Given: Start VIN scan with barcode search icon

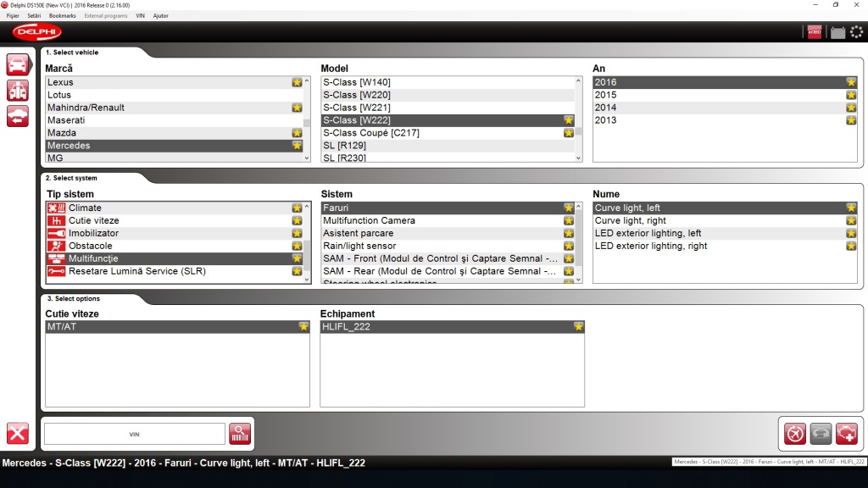Looking at the screenshot, I should click(240, 434).
